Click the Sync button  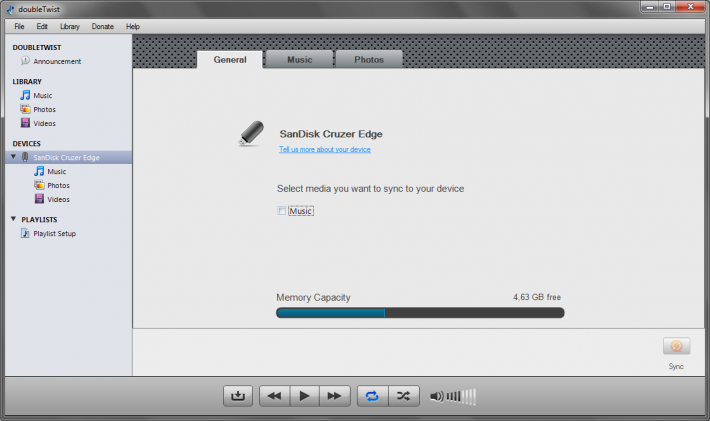tap(676, 346)
